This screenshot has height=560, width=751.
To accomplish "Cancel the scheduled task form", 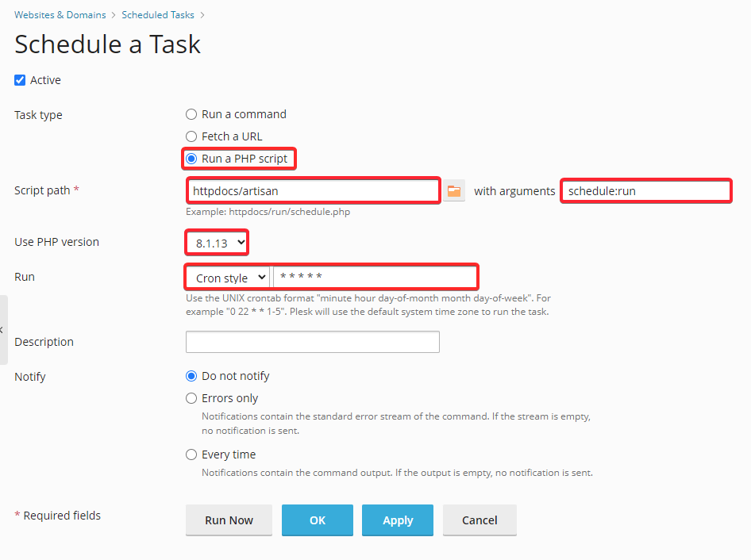I will point(479,520).
